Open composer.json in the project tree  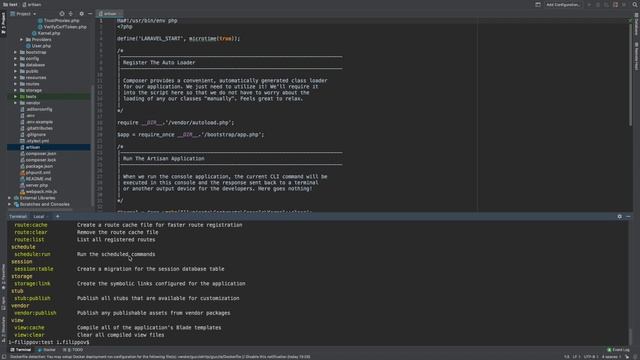tap(38, 153)
